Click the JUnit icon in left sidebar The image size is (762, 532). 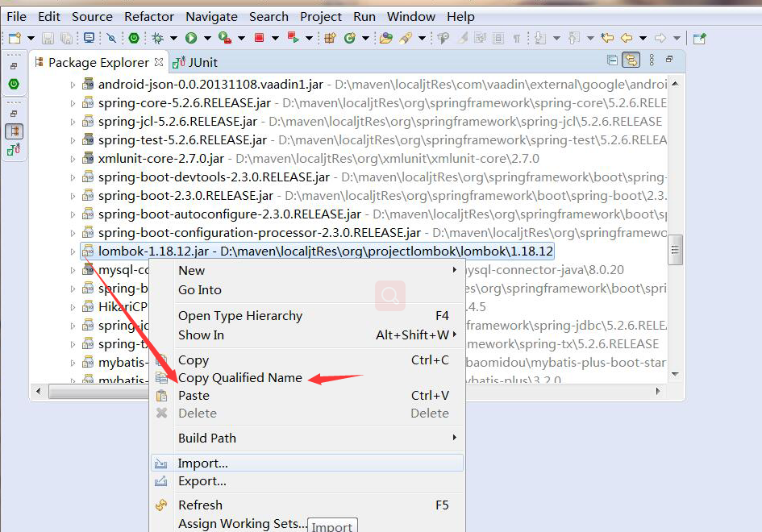(x=14, y=150)
